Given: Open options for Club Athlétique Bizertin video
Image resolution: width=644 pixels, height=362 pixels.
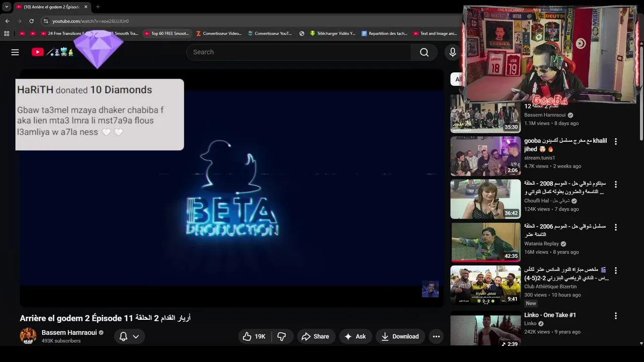Looking at the screenshot, I should tap(615, 270).
